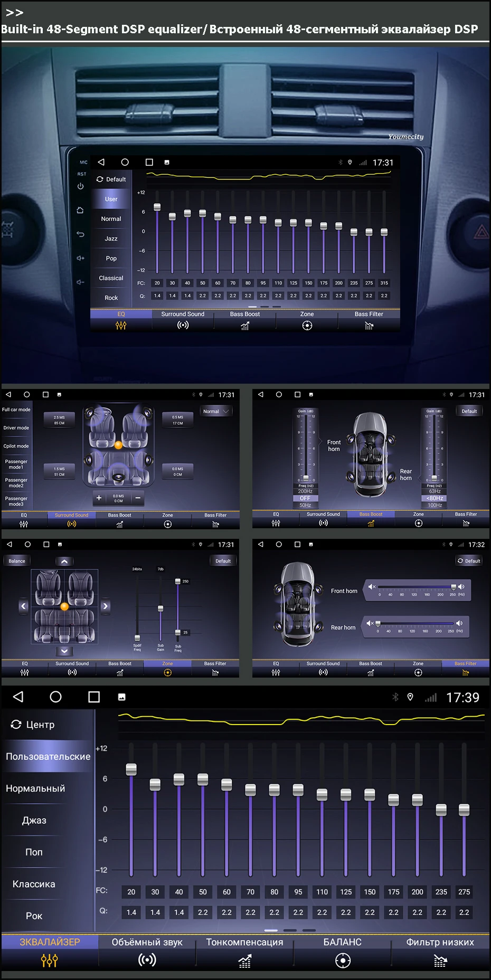This screenshot has height=980, width=491.
Task: Switch to the Zone tab in the top screen
Action: [x=307, y=314]
